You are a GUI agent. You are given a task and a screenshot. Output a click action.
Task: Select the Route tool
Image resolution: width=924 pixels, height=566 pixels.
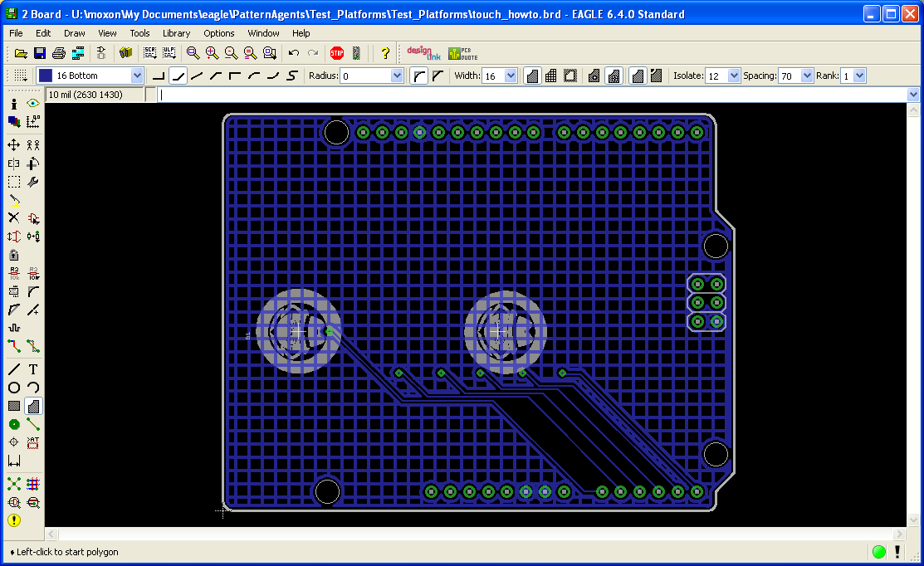pos(14,346)
